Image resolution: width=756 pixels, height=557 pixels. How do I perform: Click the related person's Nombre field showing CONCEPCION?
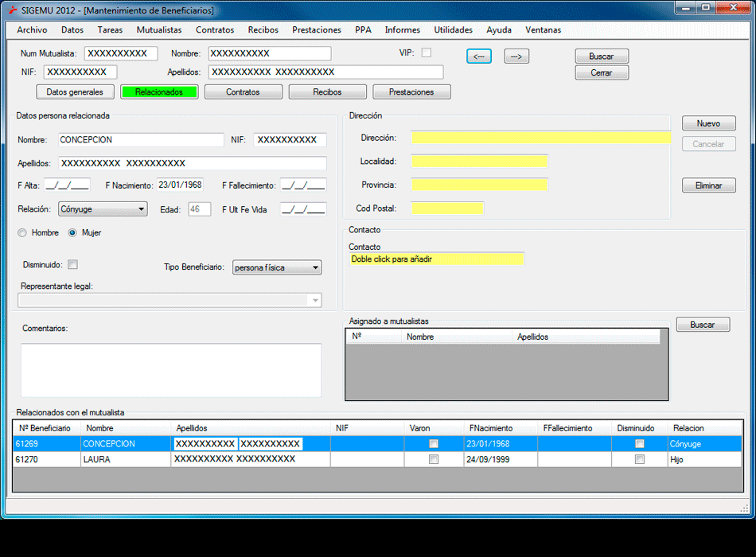click(142, 140)
